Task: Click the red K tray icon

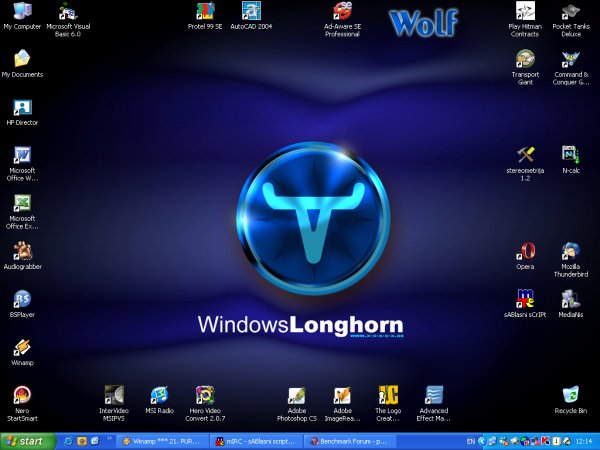Action: click(x=545, y=442)
